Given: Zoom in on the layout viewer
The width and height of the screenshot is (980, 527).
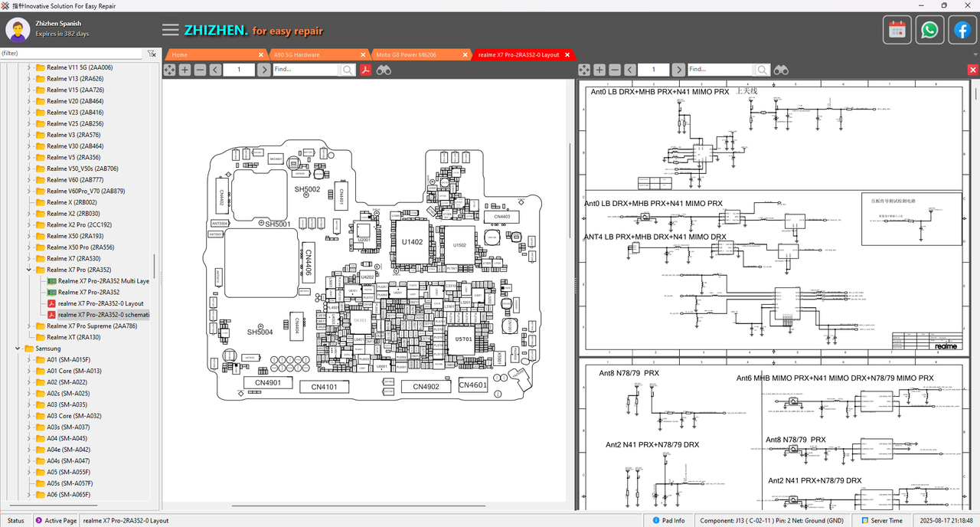Looking at the screenshot, I should [x=185, y=70].
